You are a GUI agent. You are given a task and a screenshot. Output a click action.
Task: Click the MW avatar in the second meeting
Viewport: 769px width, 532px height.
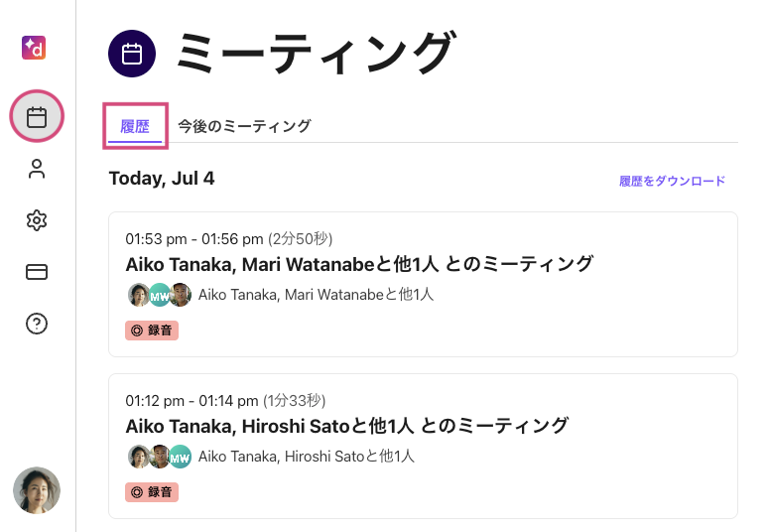(180, 457)
